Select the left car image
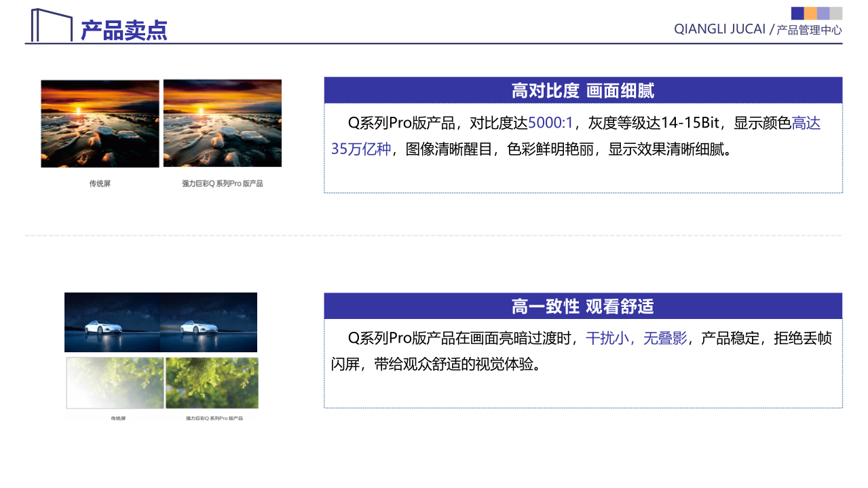The height and width of the screenshot is (488, 868). (x=112, y=322)
